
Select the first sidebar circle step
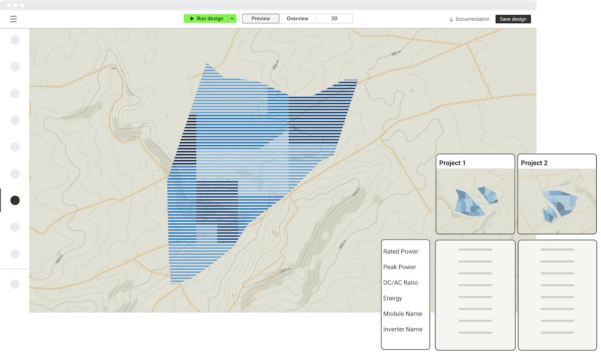[x=15, y=40]
